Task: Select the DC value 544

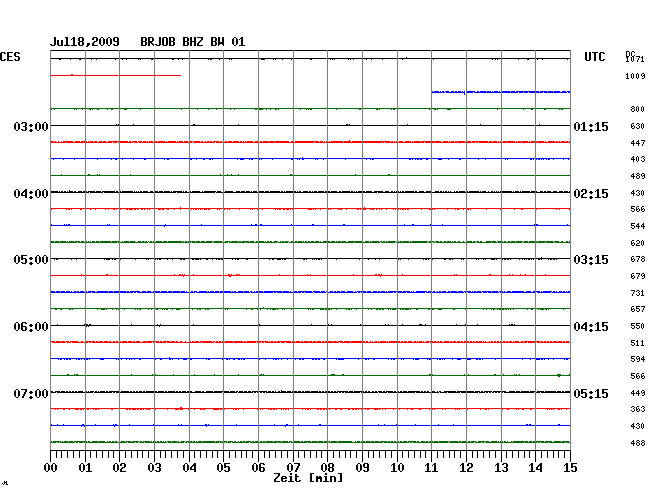Action: [x=638, y=226]
